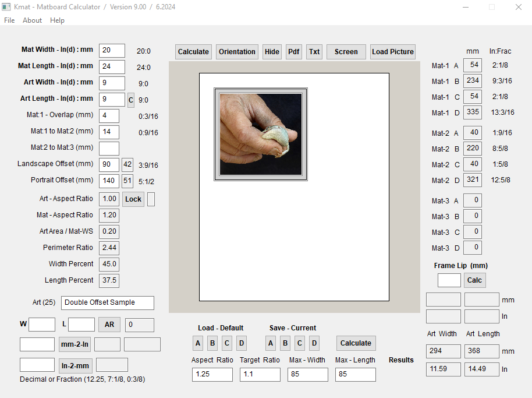Click the small box next to Lock
Screen dimensions: 532x398
(x=151, y=199)
